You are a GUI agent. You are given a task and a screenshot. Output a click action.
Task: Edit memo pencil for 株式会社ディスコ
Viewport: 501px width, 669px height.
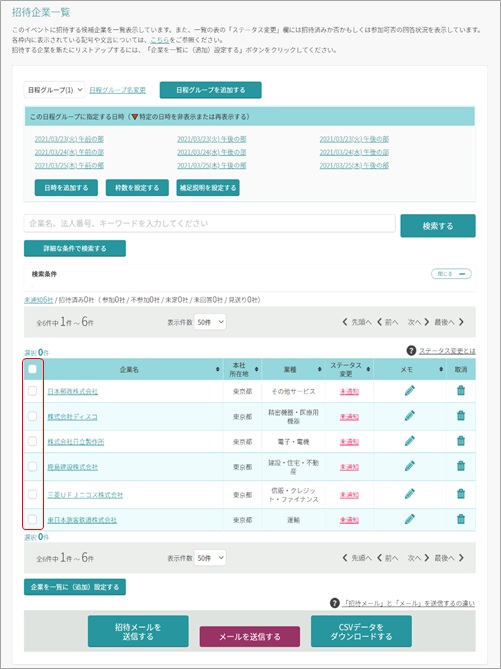(x=410, y=416)
